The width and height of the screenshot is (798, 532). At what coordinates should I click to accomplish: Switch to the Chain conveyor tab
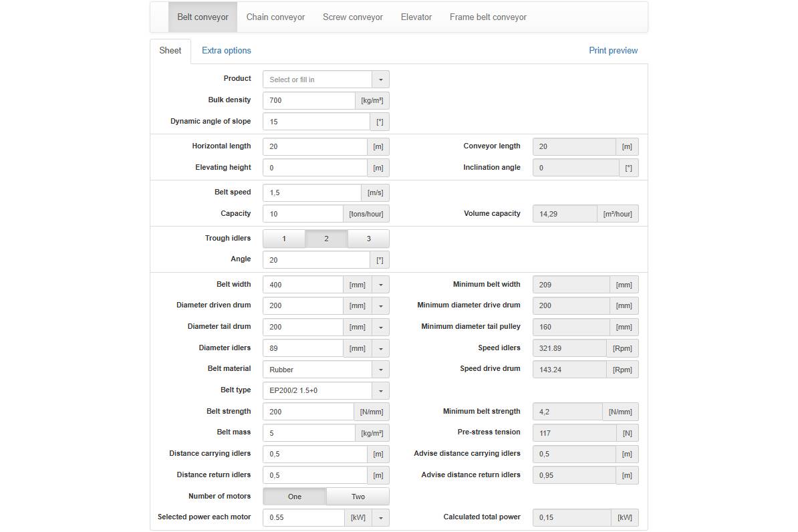click(x=275, y=17)
